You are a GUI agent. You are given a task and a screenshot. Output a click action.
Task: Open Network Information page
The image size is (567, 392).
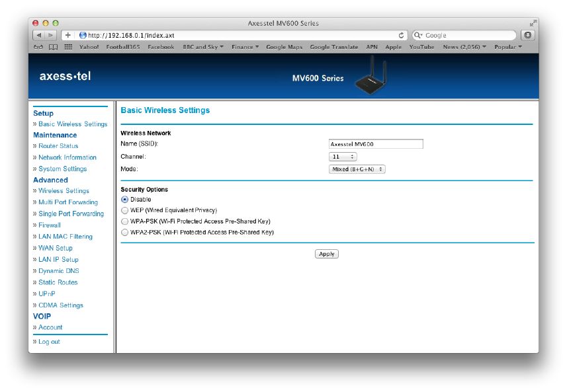(x=67, y=157)
